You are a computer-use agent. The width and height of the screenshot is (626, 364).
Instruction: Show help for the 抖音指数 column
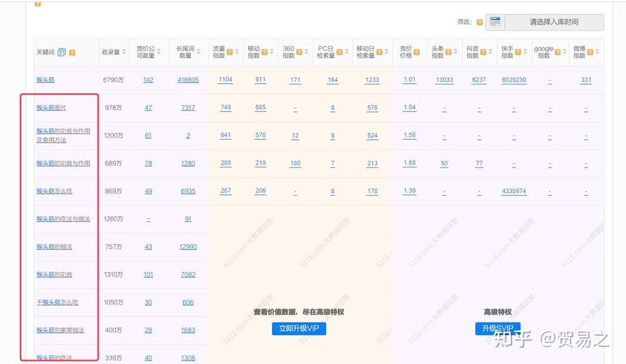483,52
